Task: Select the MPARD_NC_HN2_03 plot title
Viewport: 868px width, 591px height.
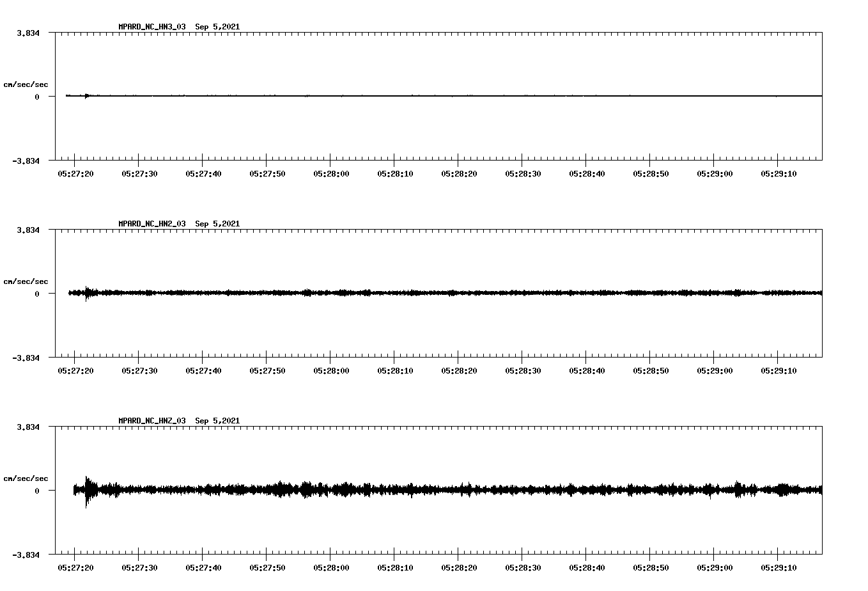Action: tap(179, 224)
